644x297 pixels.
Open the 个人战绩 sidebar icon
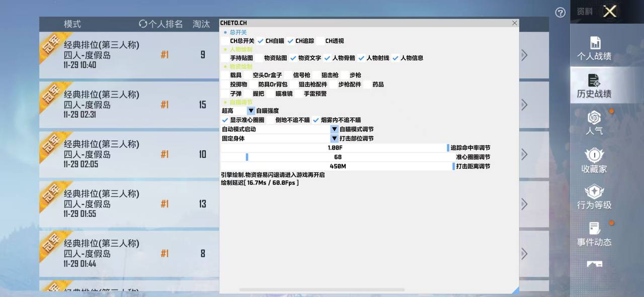pyautogui.click(x=594, y=49)
